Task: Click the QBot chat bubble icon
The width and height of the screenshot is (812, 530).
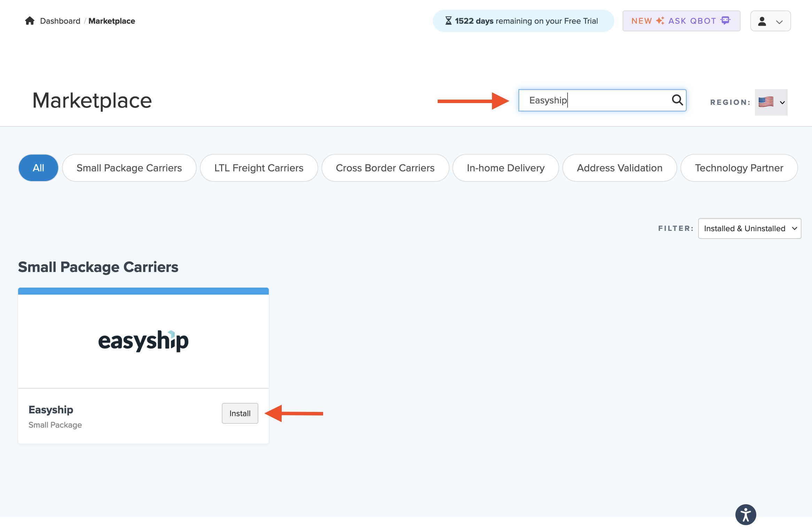Action: coord(725,21)
